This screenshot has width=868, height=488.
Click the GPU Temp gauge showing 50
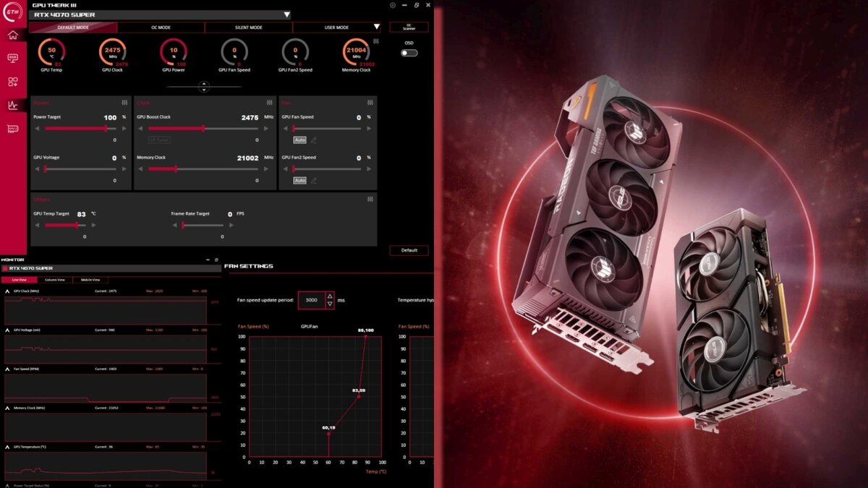click(x=51, y=52)
